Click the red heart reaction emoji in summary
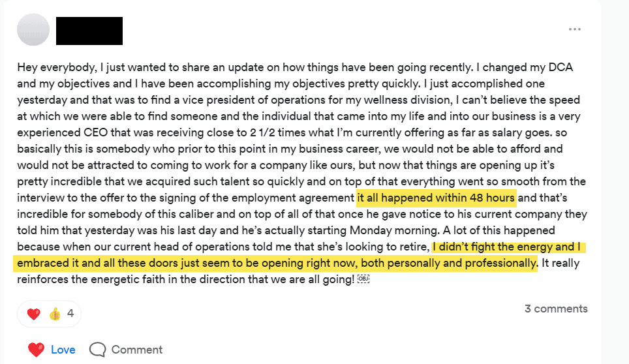The width and height of the screenshot is (629, 364). pyautogui.click(x=34, y=314)
